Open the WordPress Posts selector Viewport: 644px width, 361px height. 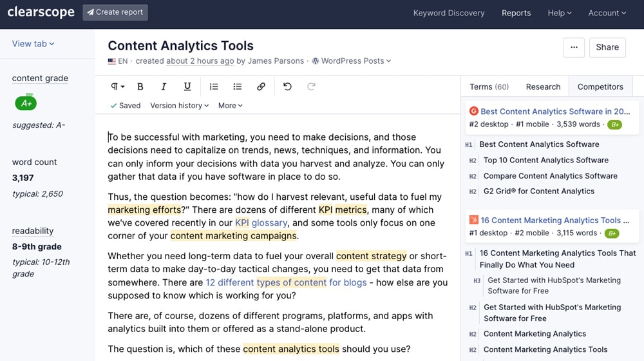tap(352, 61)
